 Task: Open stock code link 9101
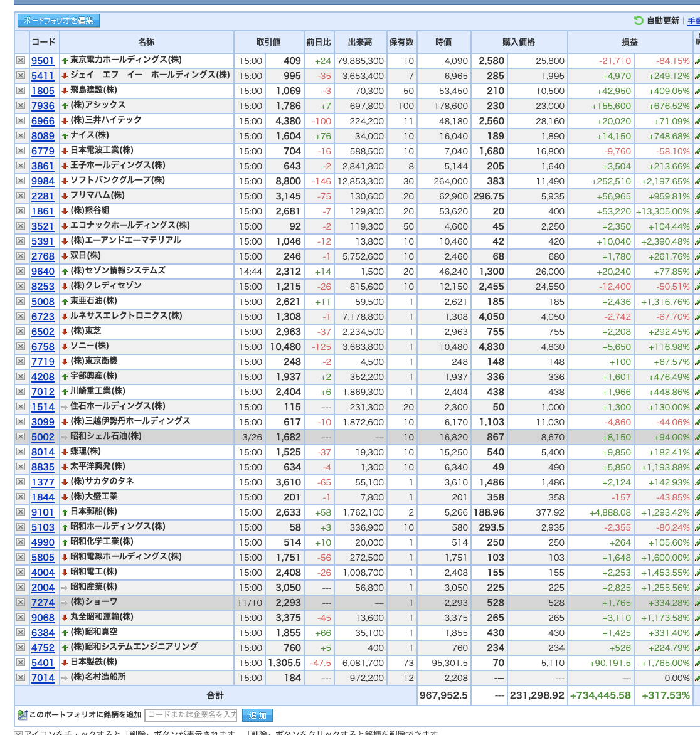[x=43, y=512]
